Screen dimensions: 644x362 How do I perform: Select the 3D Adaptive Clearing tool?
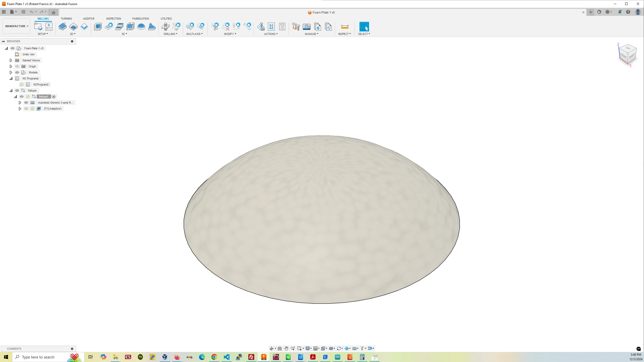pyautogui.click(x=98, y=26)
